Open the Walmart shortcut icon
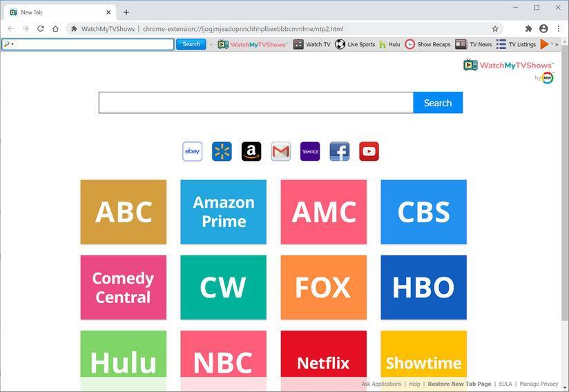 pyautogui.click(x=222, y=151)
